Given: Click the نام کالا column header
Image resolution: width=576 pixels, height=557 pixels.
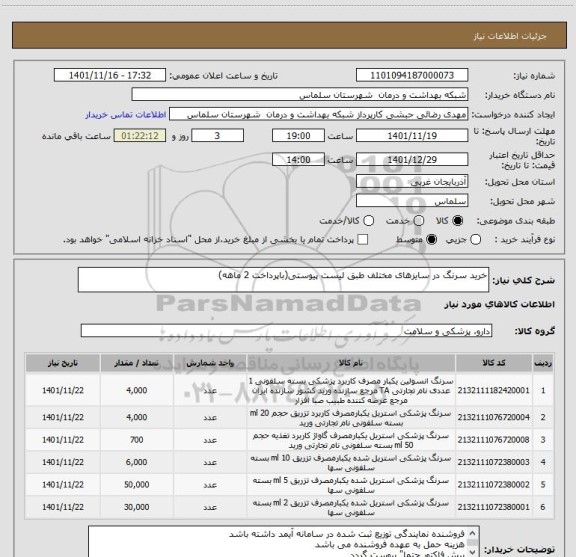Looking at the screenshot, I should [x=351, y=363].
